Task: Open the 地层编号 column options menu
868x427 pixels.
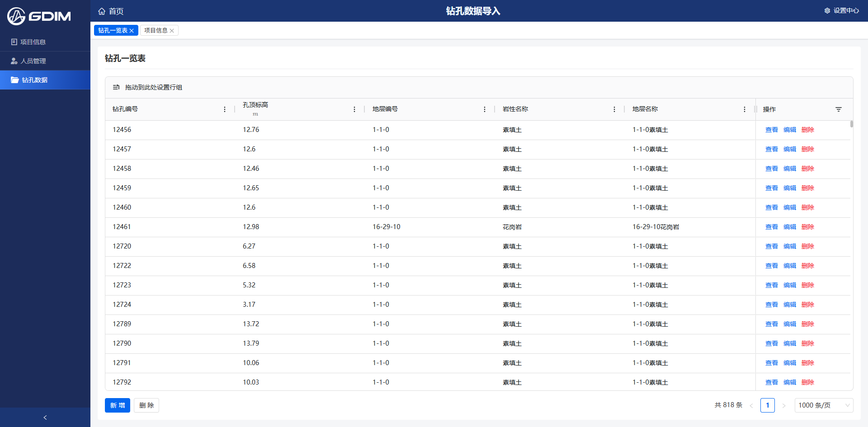Action: click(485, 109)
